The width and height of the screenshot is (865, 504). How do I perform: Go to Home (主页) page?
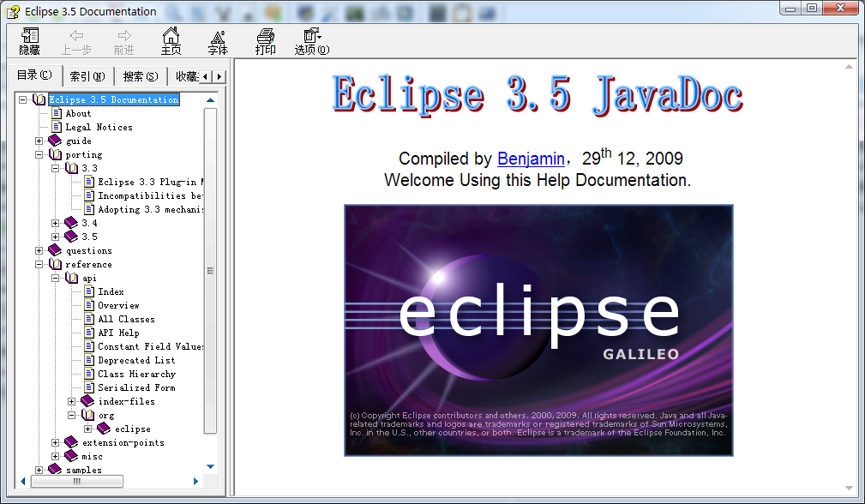pyautogui.click(x=171, y=41)
